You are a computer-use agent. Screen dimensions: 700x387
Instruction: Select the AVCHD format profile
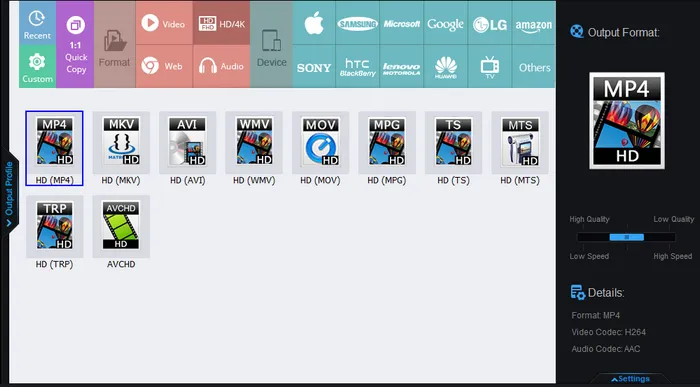121,232
